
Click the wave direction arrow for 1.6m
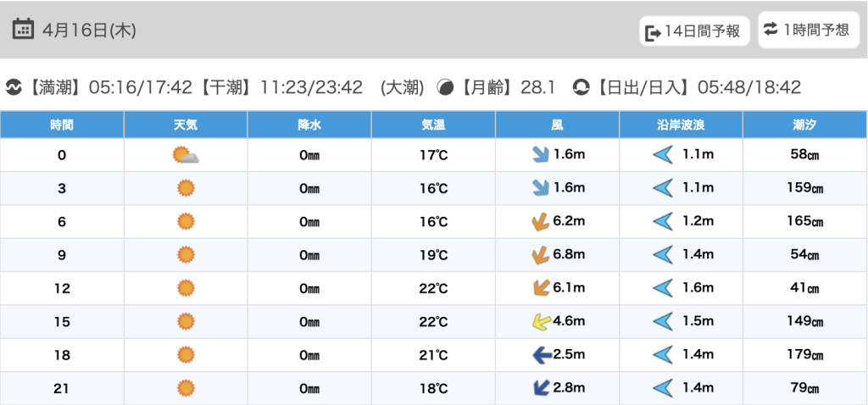pos(662,288)
